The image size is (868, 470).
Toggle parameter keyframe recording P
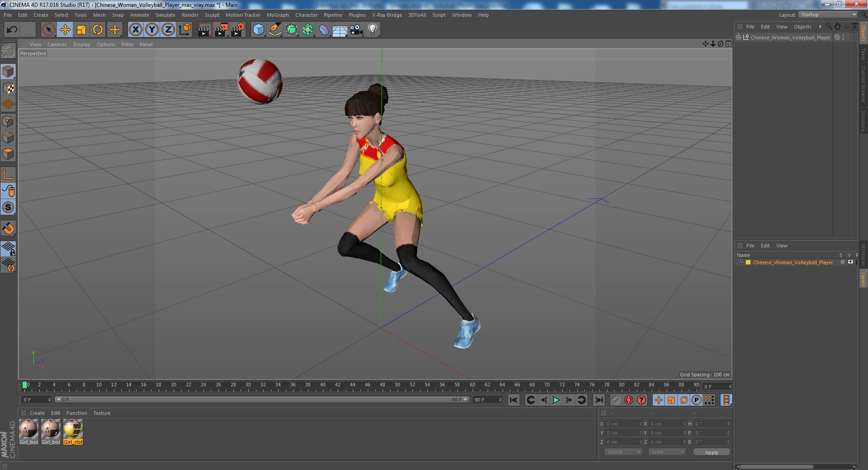697,400
